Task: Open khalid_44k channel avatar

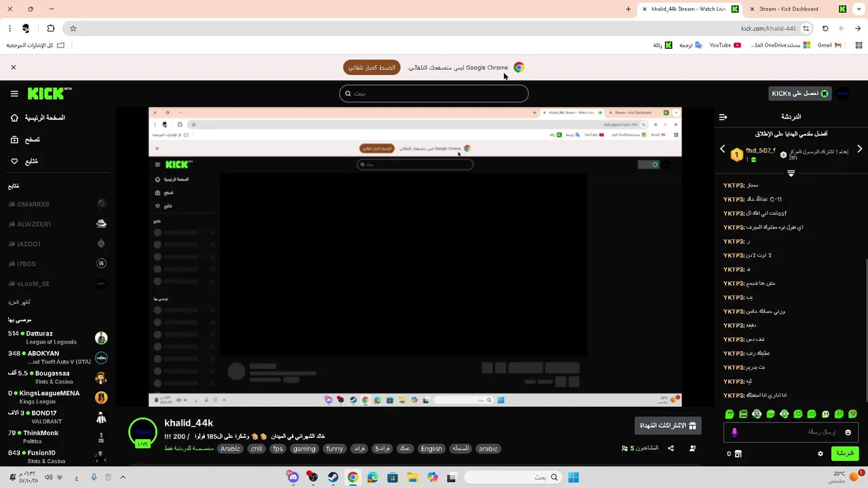Action: point(142,432)
